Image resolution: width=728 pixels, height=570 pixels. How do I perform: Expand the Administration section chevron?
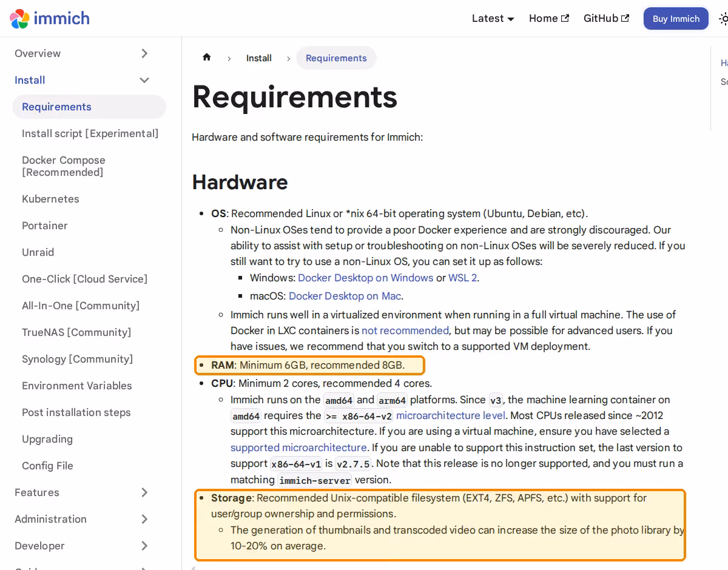144,519
